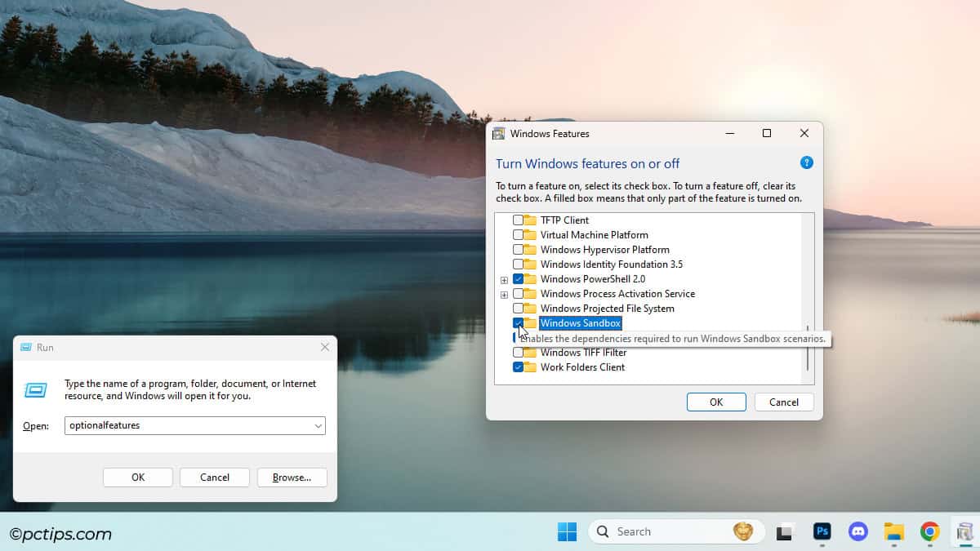Image resolution: width=980 pixels, height=551 pixels.
Task: Toggle the Windows Sandbox checkbox
Action: (x=518, y=323)
